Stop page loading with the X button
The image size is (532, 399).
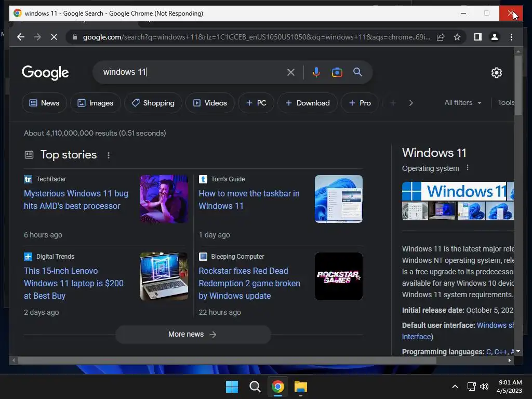[54, 37]
